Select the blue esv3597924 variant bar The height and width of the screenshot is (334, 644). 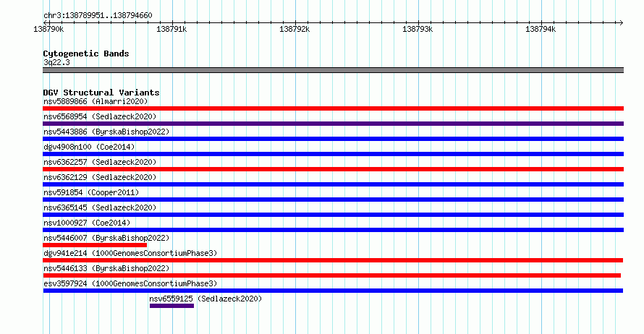pos(333,291)
